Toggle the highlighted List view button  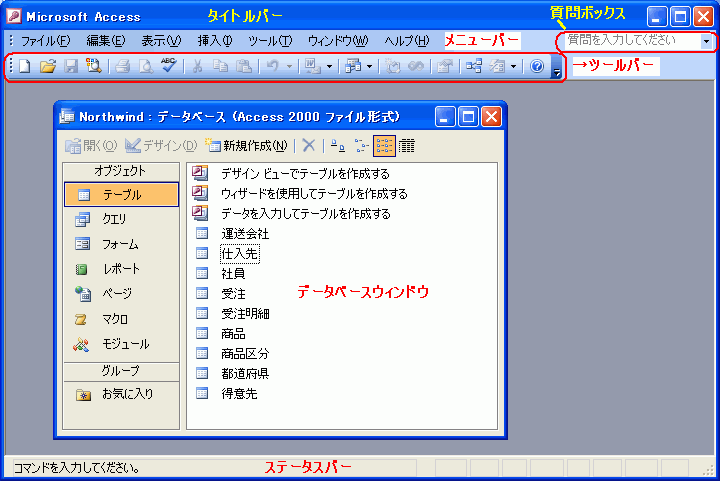point(384,146)
